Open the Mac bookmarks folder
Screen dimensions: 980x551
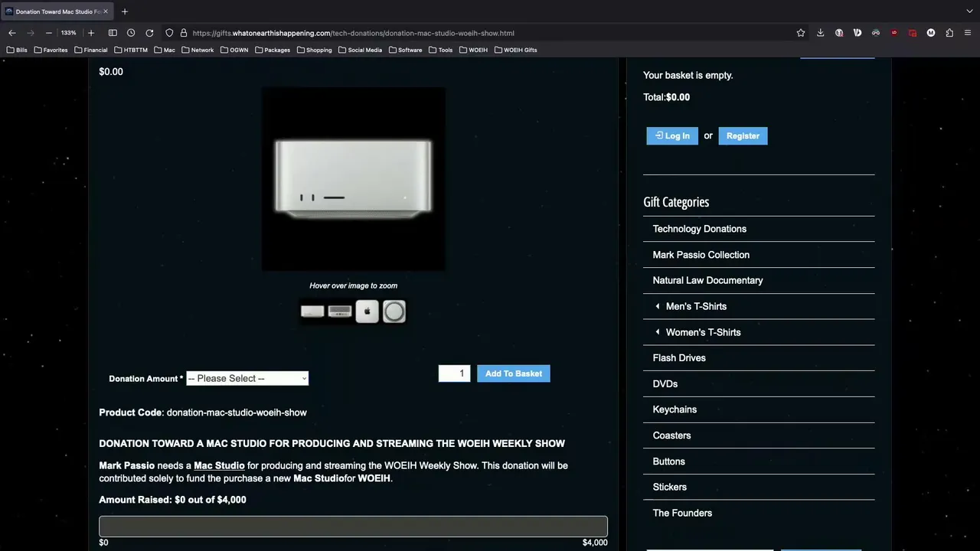[165, 50]
